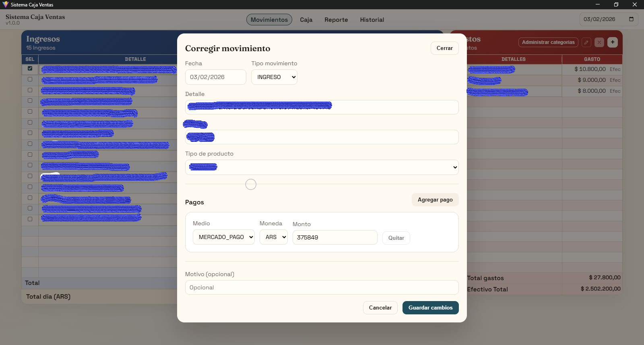Click the Sistema Caja Ventas title bar logo
Image resolution: width=644 pixels, height=345 pixels.
tap(5, 4)
